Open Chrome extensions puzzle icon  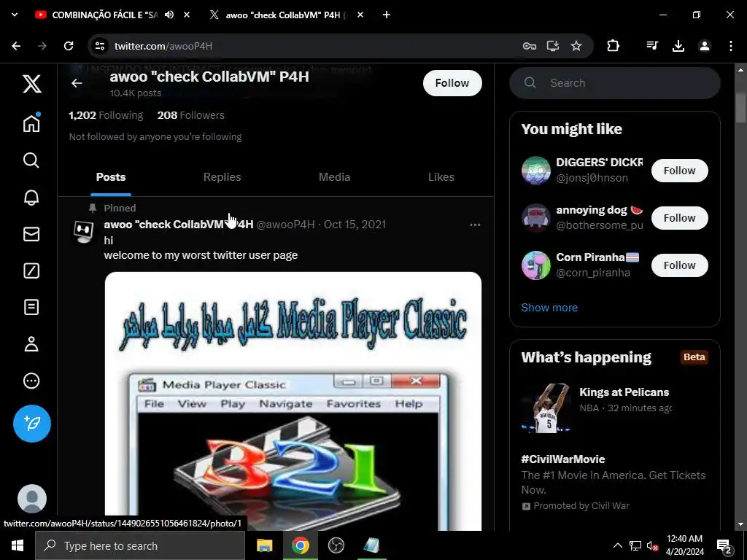613,46
